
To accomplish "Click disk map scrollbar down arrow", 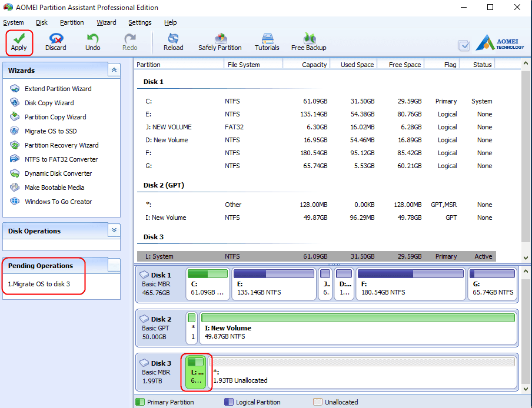I will [x=526, y=389].
